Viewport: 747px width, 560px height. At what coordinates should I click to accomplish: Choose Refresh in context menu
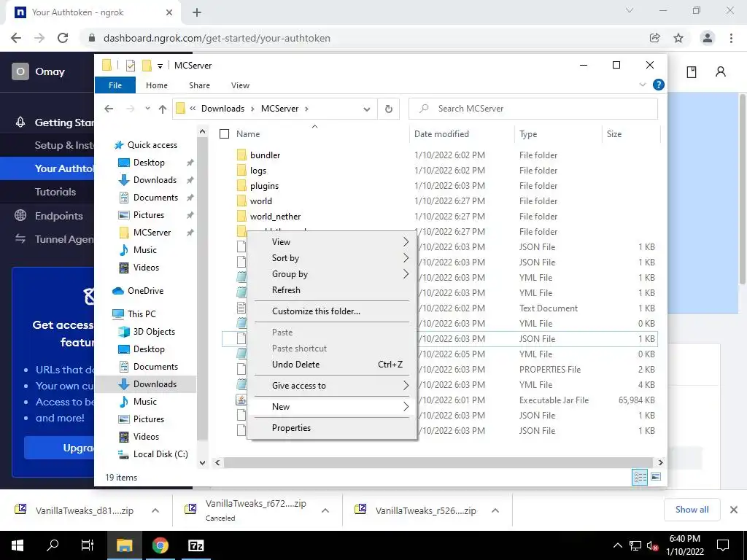[x=332, y=290]
